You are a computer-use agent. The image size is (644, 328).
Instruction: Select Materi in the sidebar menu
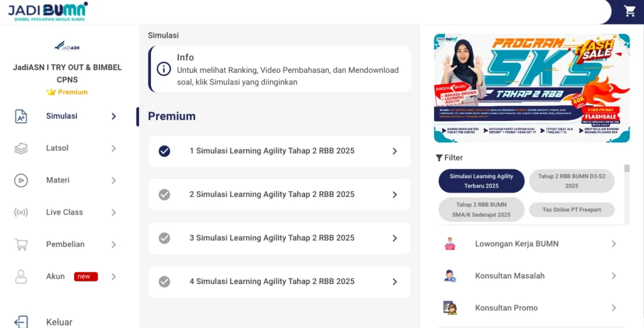click(x=57, y=181)
